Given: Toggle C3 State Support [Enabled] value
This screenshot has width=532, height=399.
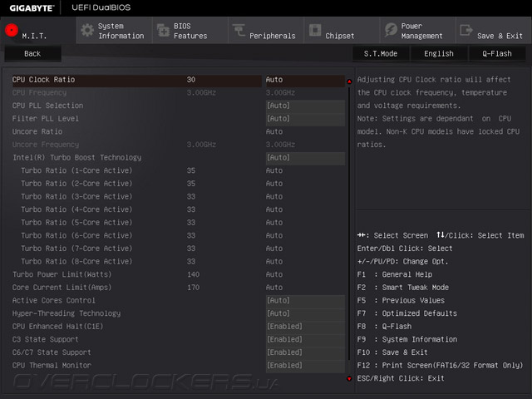Looking at the screenshot, I should (305, 340).
